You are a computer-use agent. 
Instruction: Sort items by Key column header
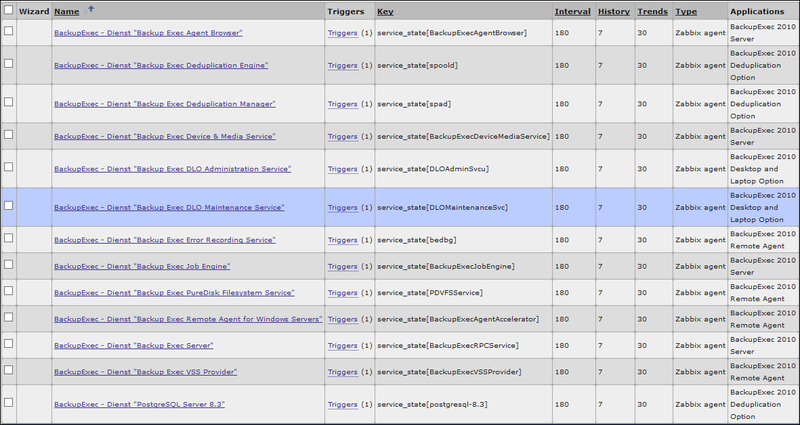pos(385,11)
